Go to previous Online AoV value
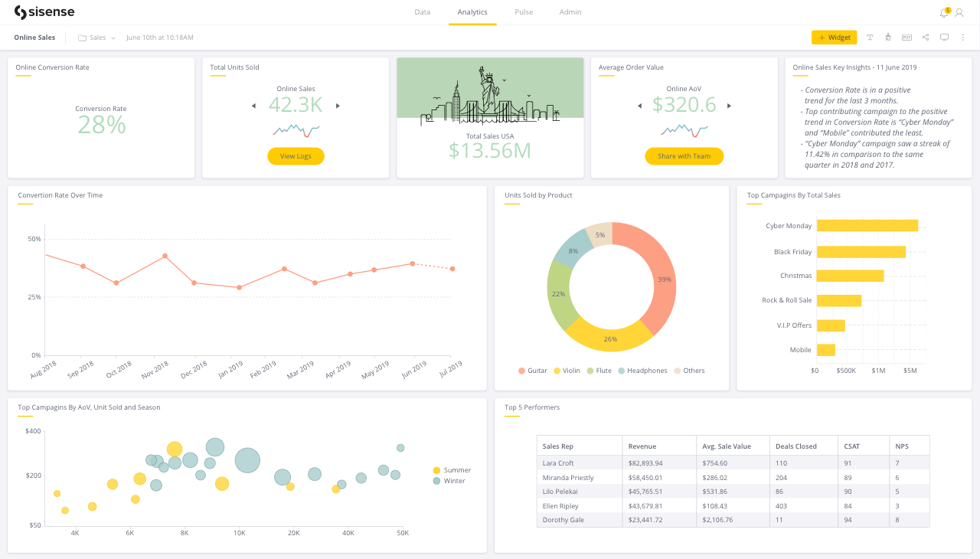The height and width of the screenshot is (559, 980). click(x=639, y=106)
